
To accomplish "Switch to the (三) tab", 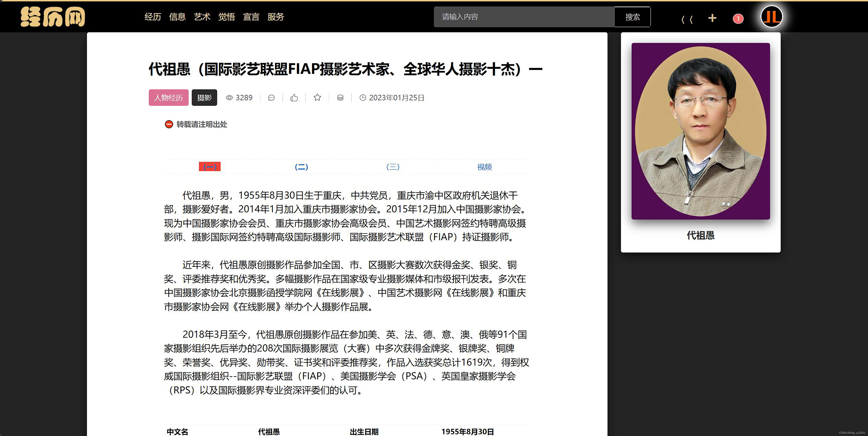I will 393,167.
